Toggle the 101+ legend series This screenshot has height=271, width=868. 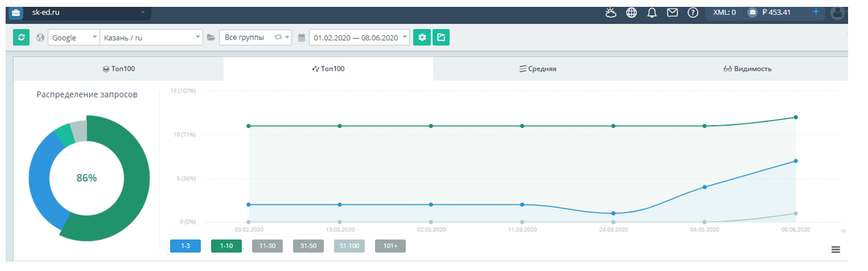[x=390, y=246]
